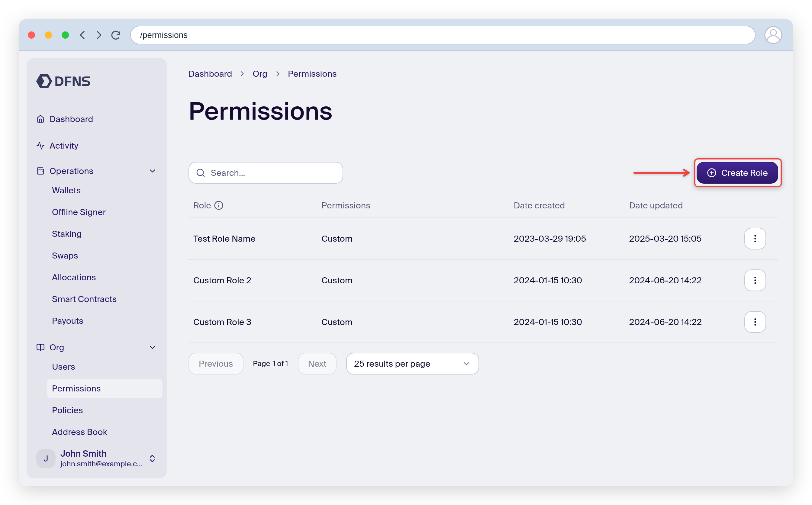812x505 pixels.
Task: Click the browser back arrow
Action: click(82, 35)
